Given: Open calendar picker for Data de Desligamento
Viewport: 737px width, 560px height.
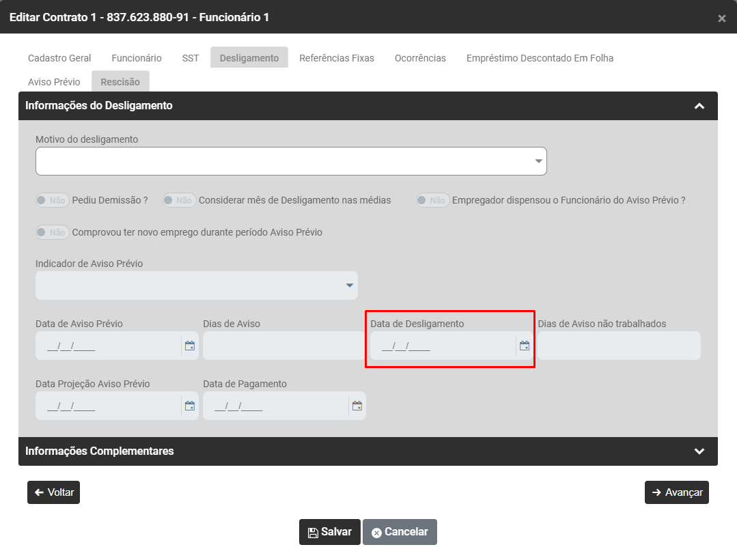Looking at the screenshot, I should tap(525, 346).
